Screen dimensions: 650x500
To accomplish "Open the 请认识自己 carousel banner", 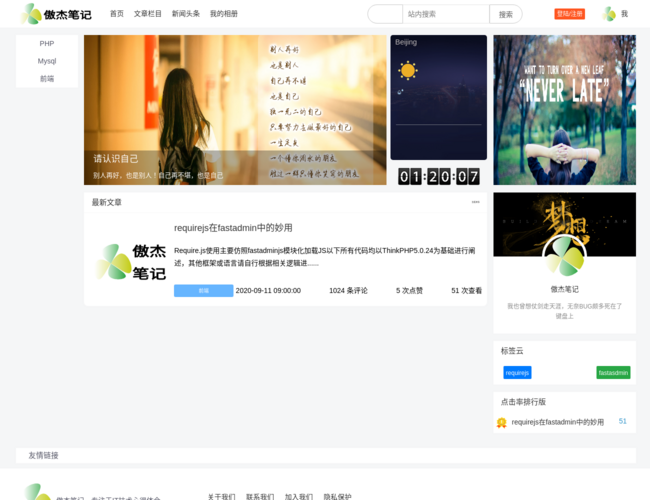I will pos(235,110).
